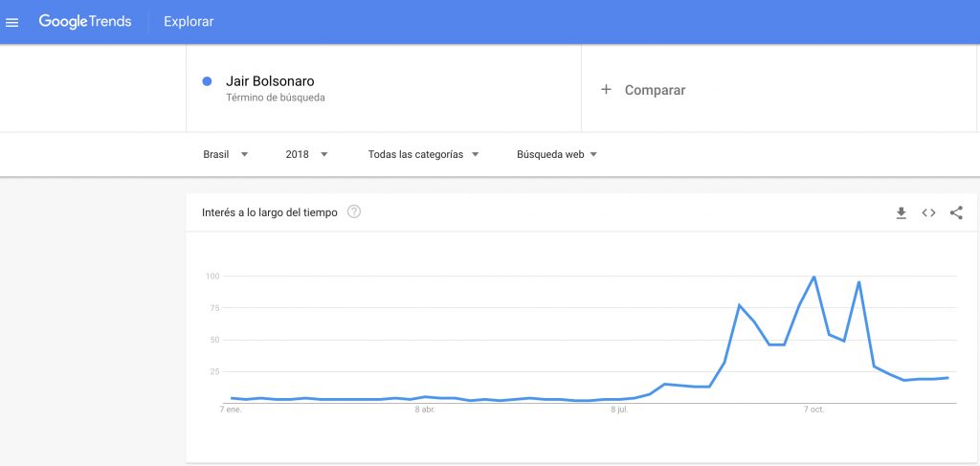The image size is (980, 466).
Task: Go to the Explorar section
Action: click(x=189, y=22)
